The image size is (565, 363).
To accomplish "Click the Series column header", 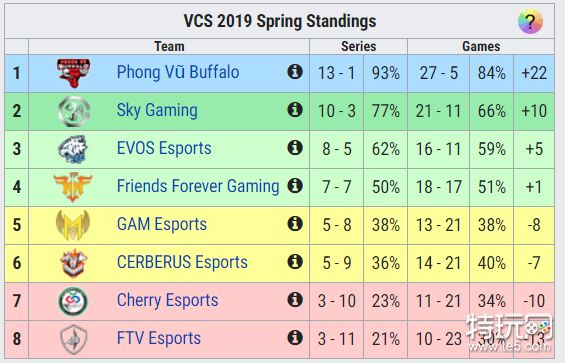I will point(359,47).
